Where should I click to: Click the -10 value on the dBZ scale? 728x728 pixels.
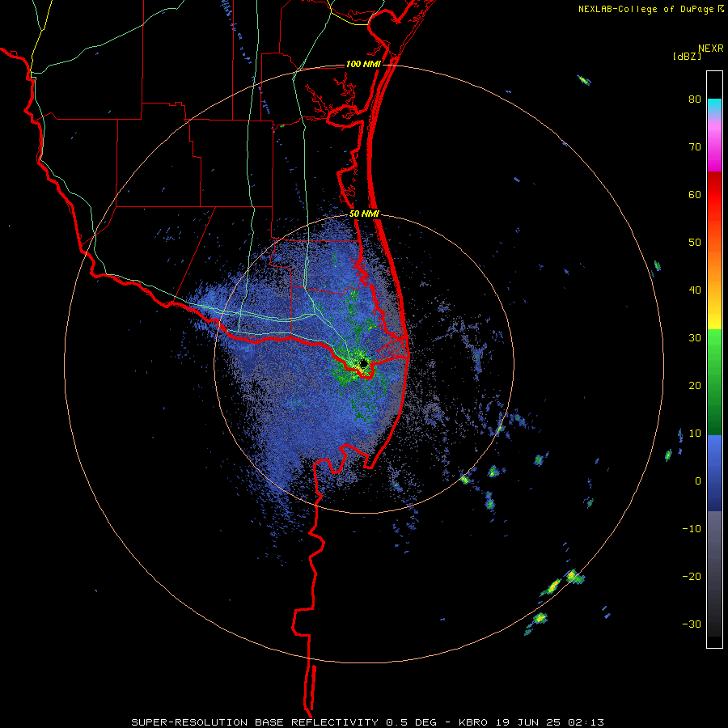(692, 529)
